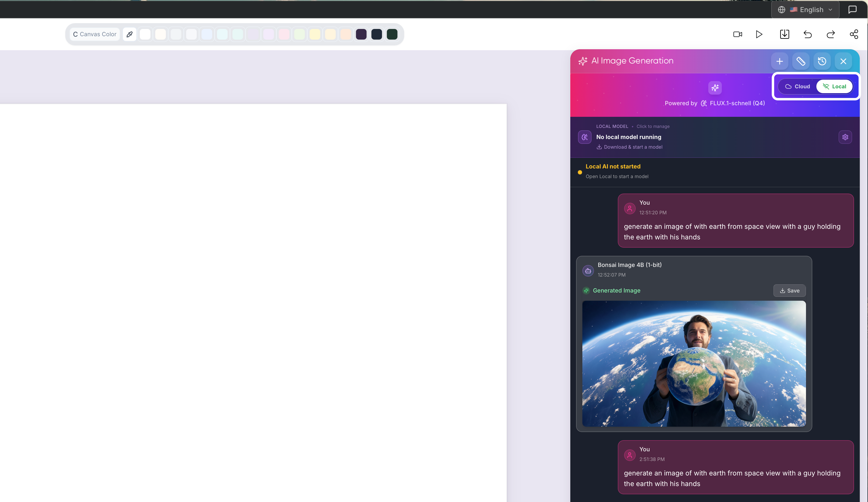868x502 pixels.
Task: Open the generated image of man holding Earth
Action: [x=694, y=363]
